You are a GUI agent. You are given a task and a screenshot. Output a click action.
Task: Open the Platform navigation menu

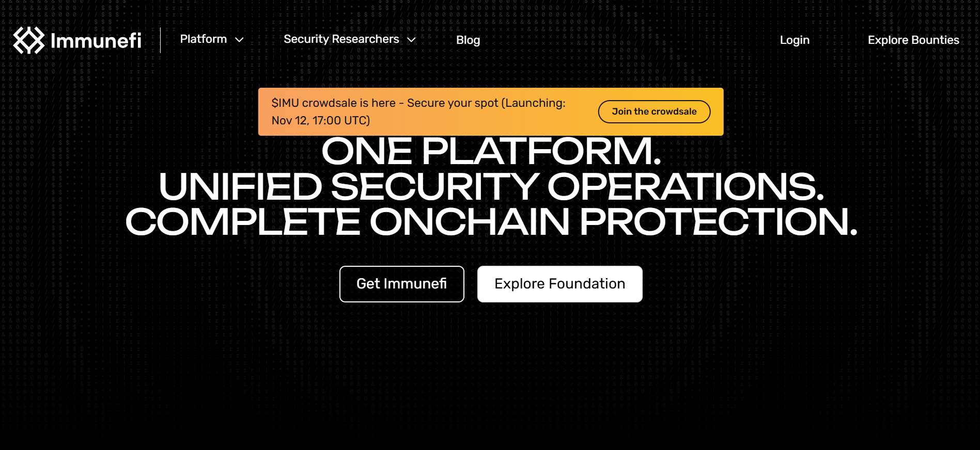pos(204,39)
